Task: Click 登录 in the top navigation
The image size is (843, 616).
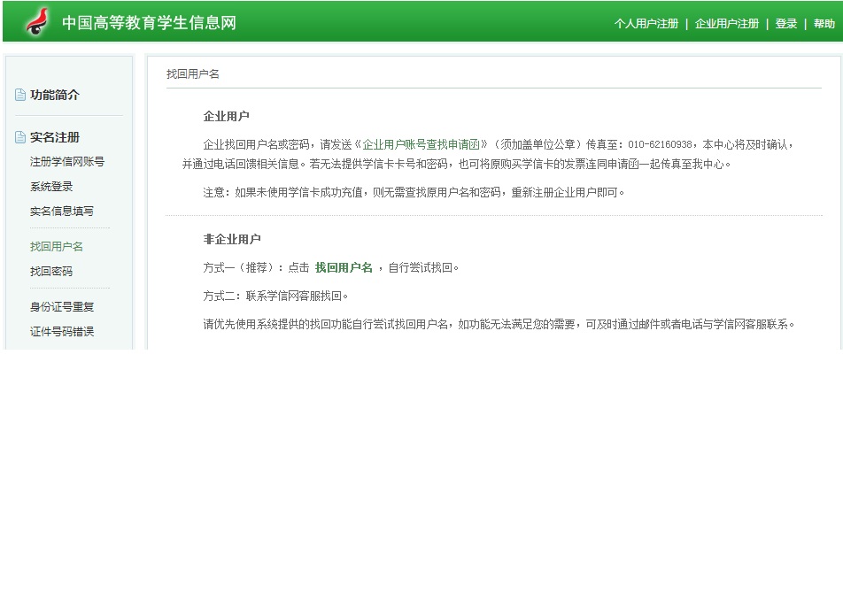Action: (x=785, y=24)
